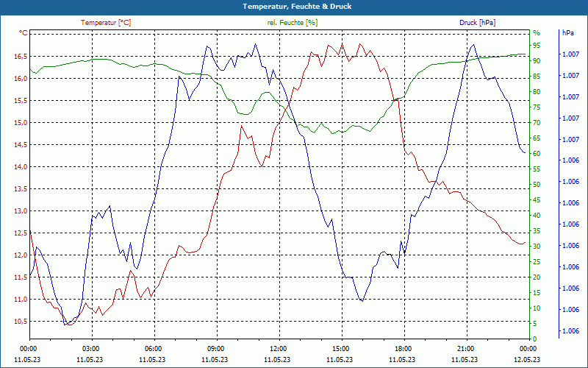This screenshot has width=588, height=368.
Task: Click the "15:00" time axis label
Action: (x=340, y=348)
